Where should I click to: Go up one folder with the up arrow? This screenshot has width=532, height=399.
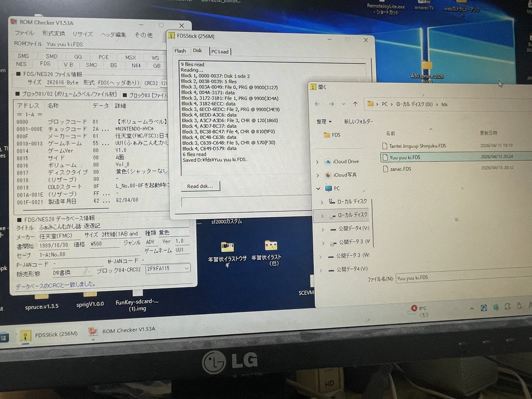click(355, 104)
